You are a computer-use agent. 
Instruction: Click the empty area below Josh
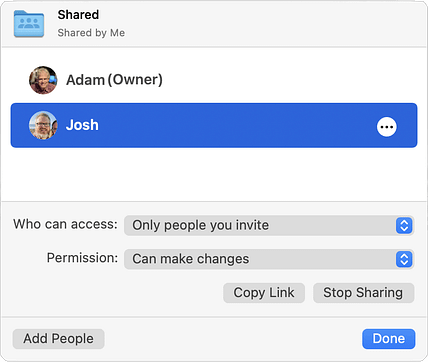pyautogui.click(x=214, y=174)
